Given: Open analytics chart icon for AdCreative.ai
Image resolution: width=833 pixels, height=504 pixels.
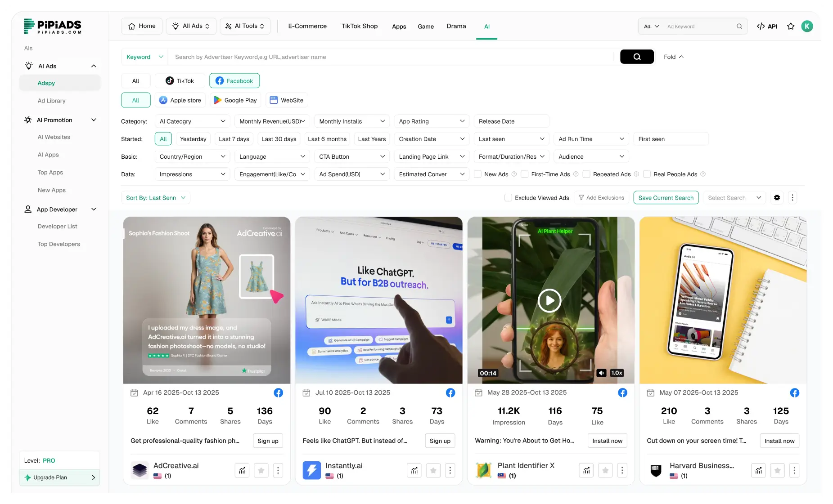Looking at the screenshot, I should (x=243, y=470).
